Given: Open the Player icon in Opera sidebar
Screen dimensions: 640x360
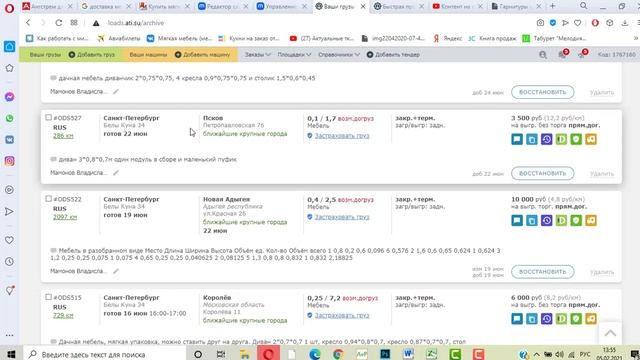Looking at the screenshot, I should [9, 190].
